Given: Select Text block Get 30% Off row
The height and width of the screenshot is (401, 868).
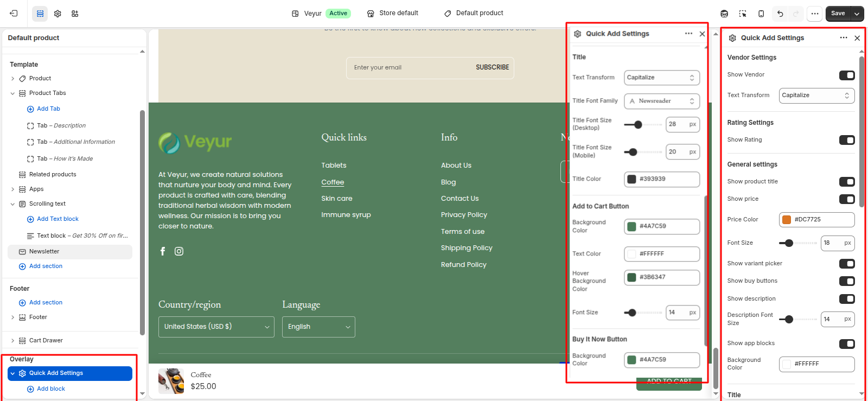Looking at the screenshot, I should coord(70,235).
